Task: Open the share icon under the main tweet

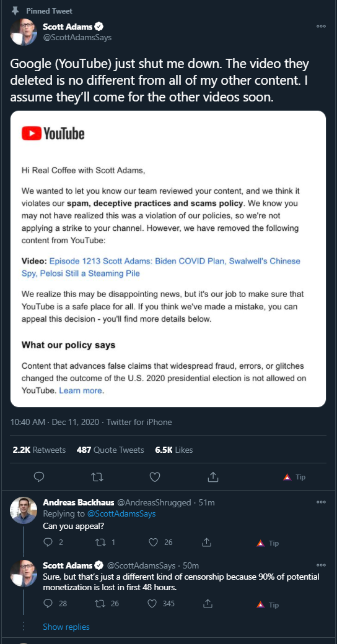Action: 212,477
